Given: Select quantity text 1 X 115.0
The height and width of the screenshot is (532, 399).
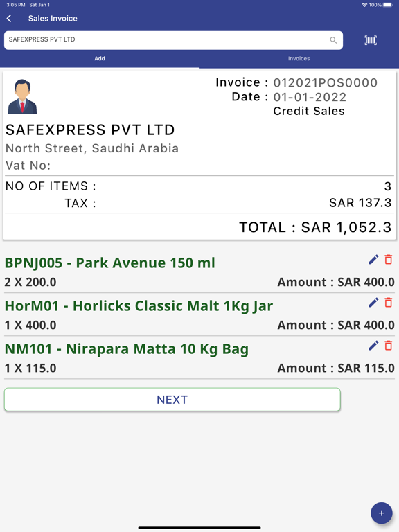Looking at the screenshot, I should 30,369.
